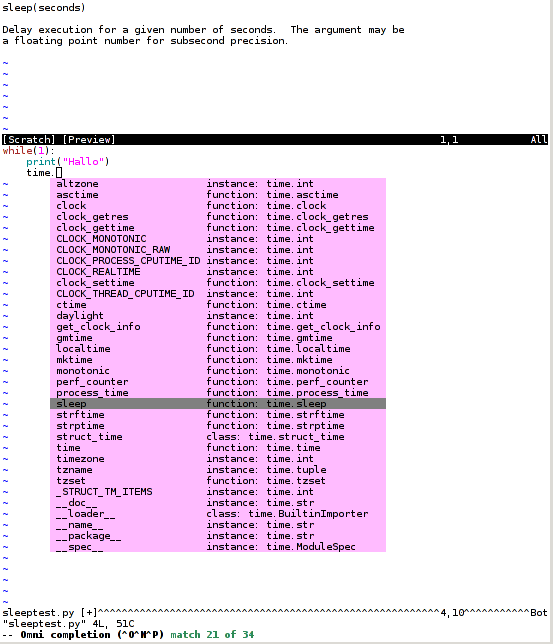This screenshot has height=644, width=553.
Task: Click 'instance: time.ModuleSpec' description
Action: [x=281, y=547]
